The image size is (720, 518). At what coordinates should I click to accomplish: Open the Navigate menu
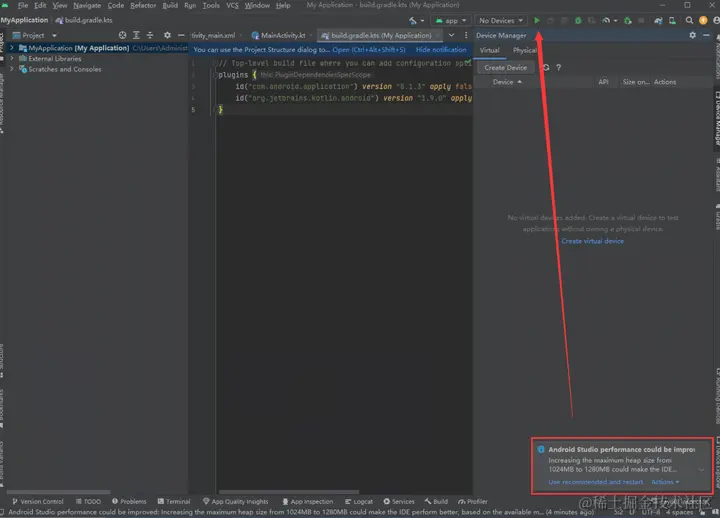pos(87,6)
